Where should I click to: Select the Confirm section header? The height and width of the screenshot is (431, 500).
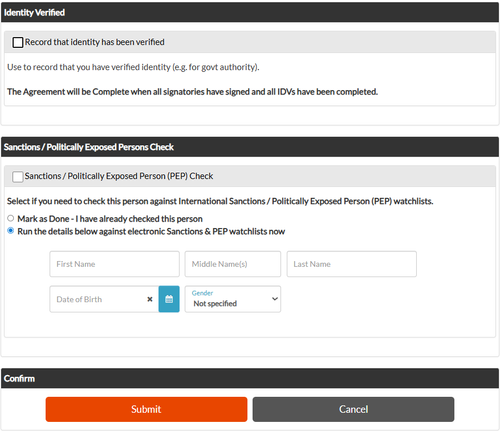[250, 378]
